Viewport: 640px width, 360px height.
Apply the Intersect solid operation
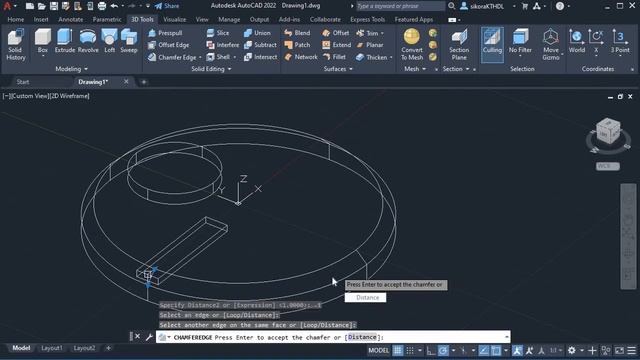pos(260,57)
